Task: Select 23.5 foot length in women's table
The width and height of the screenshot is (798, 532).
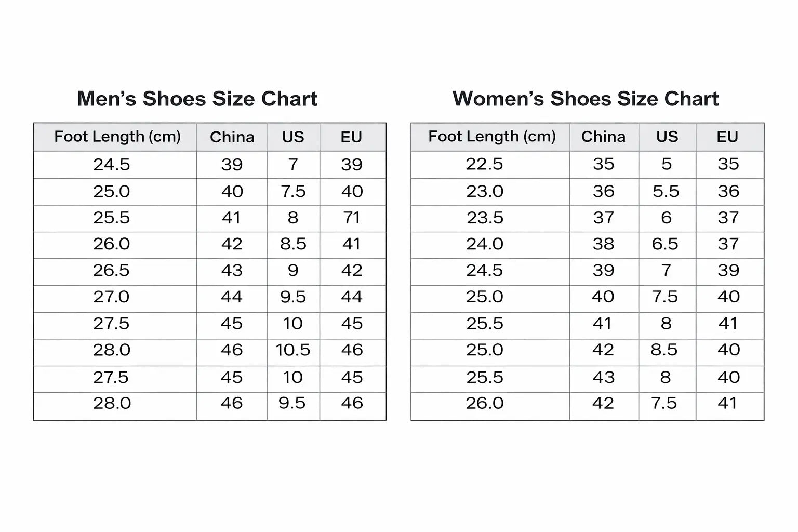Action: pos(485,218)
